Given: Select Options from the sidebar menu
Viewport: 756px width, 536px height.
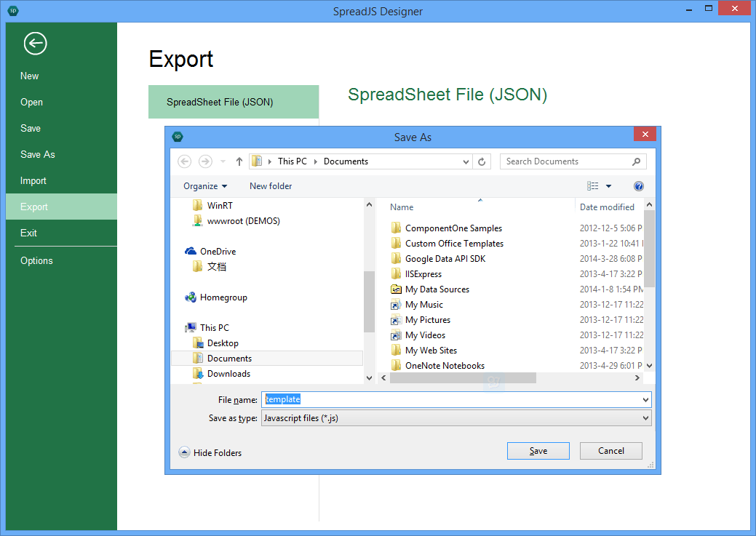Looking at the screenshot, I should [x=36, y=260].
